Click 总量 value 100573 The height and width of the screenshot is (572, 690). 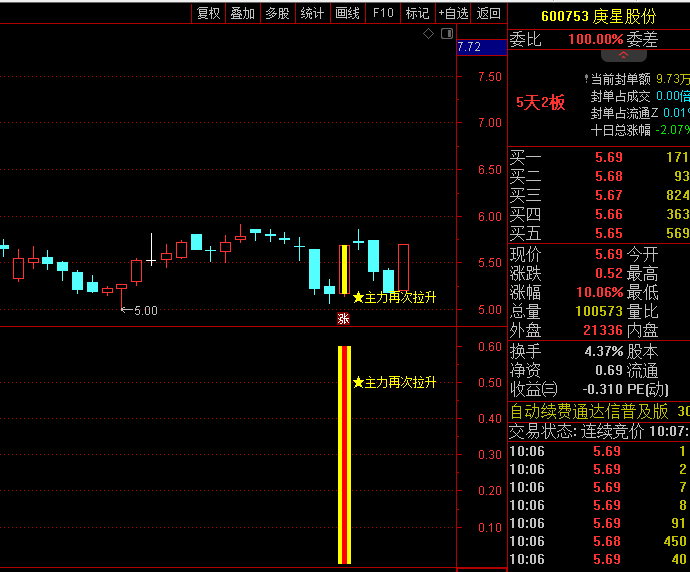599,311
